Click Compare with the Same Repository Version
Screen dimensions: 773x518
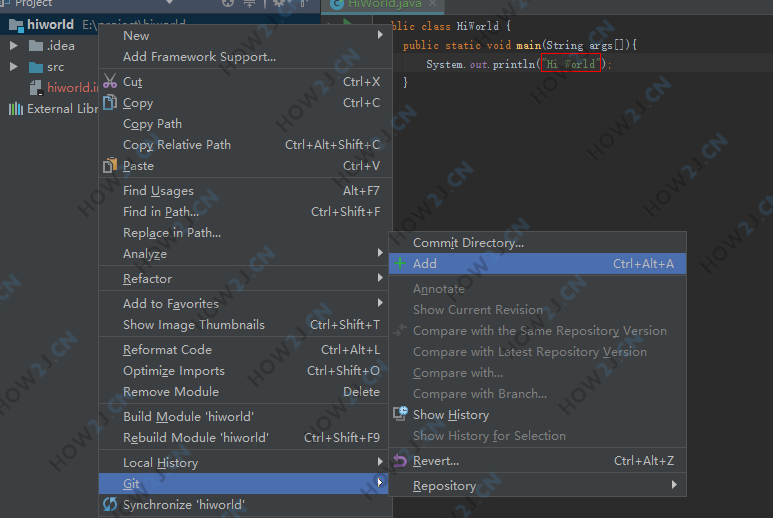click(x=537, y=331)
